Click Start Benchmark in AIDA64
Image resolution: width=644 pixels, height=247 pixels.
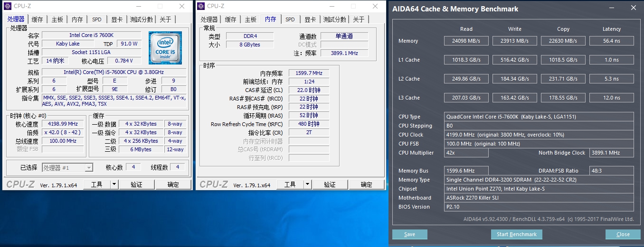pos(516,234)
